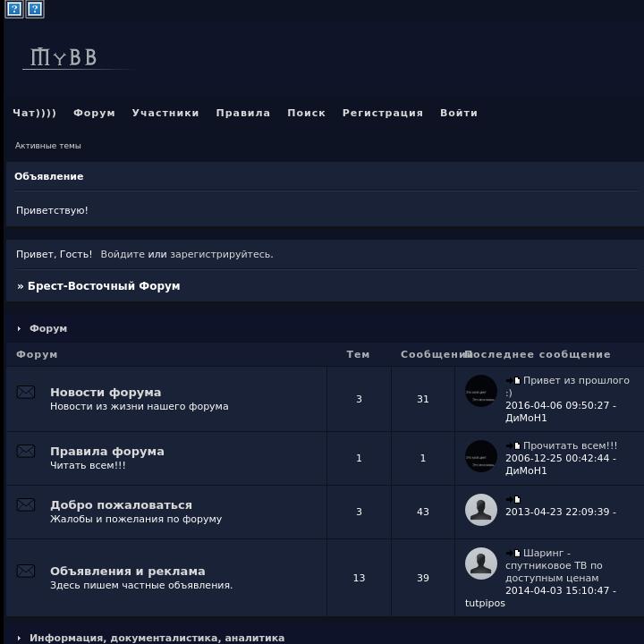644x644 pixels.
Task: Open the Объявления и реклама forum
Action: pyautogui.click(x=128, y=571)
